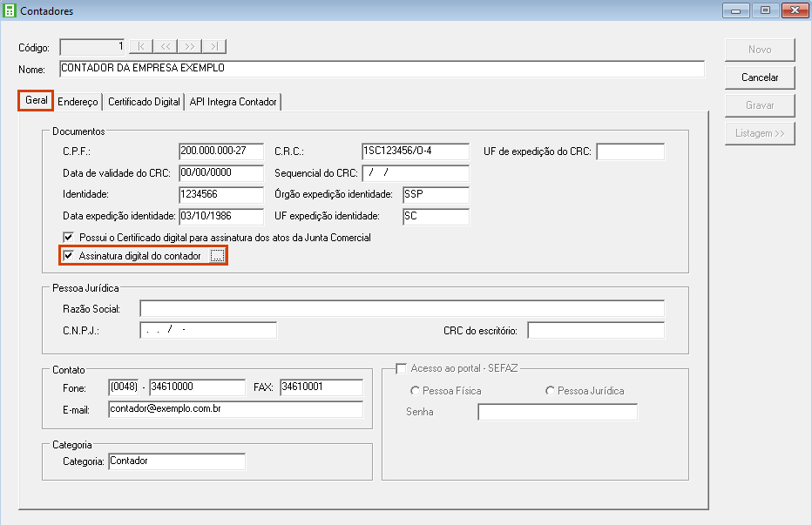The height and width of the screenshot is (525, 812).
Task: Click the Nome field
Action: click(382, 68)
